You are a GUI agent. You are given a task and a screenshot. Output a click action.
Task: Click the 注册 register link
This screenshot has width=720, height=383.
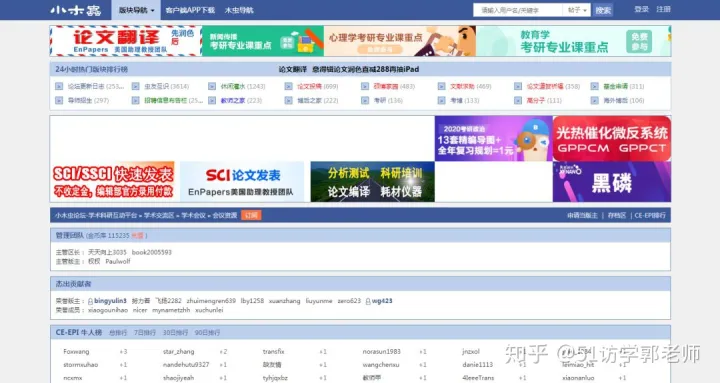(663, 9)
